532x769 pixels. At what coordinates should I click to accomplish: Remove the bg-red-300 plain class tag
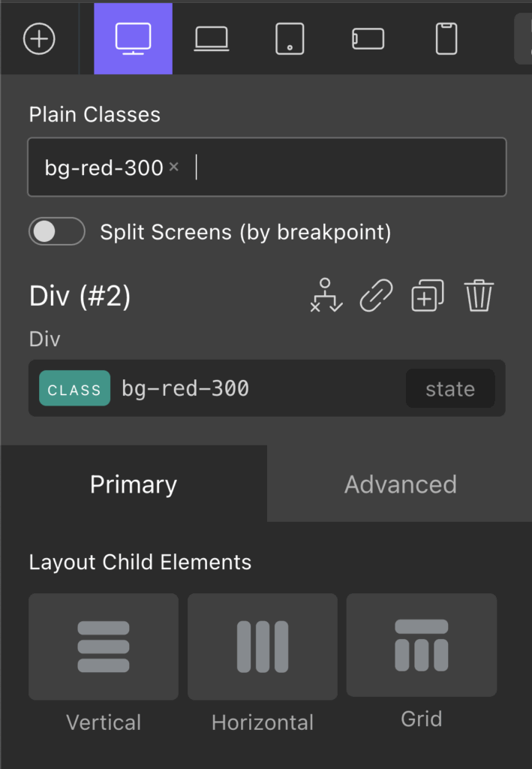coord(173,167)
